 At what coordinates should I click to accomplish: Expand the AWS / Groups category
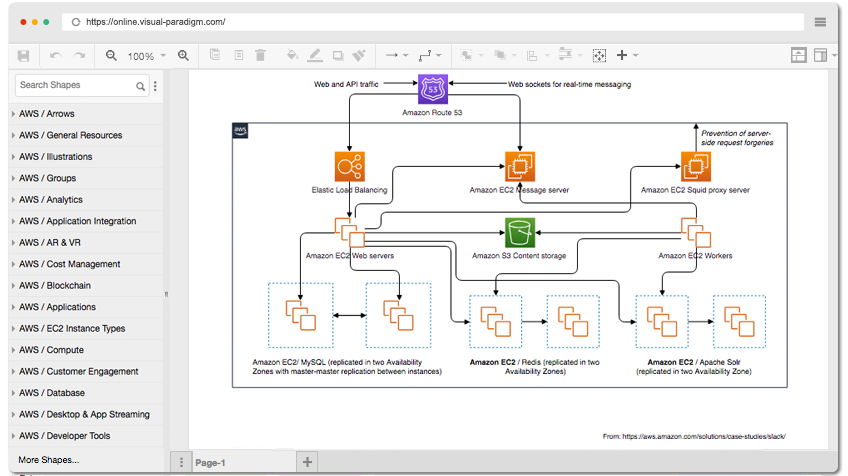(87, 178)
